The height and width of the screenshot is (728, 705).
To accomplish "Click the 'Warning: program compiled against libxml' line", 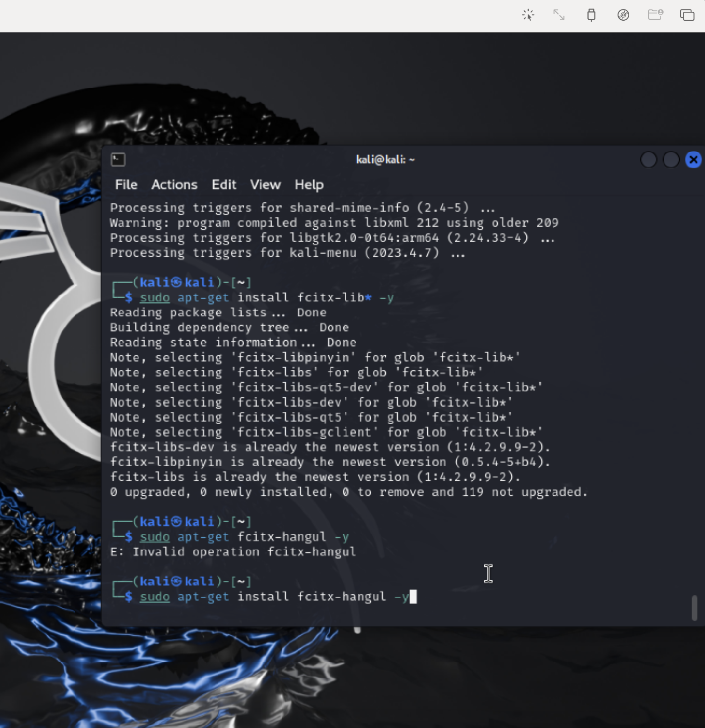I will [334, 223].
